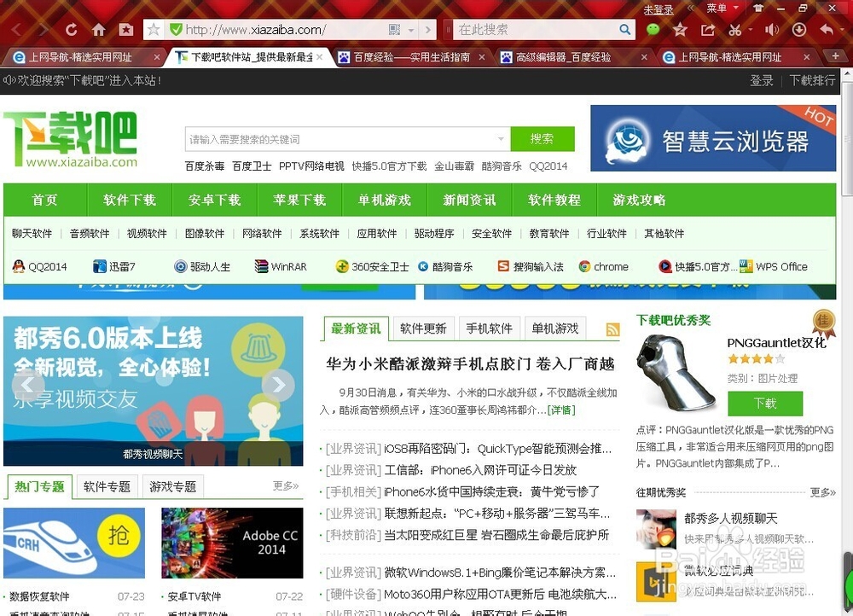Click the download manager icon in toolbar
The width and height of the screenshot is (853, 616).
[x=798, y=29]
